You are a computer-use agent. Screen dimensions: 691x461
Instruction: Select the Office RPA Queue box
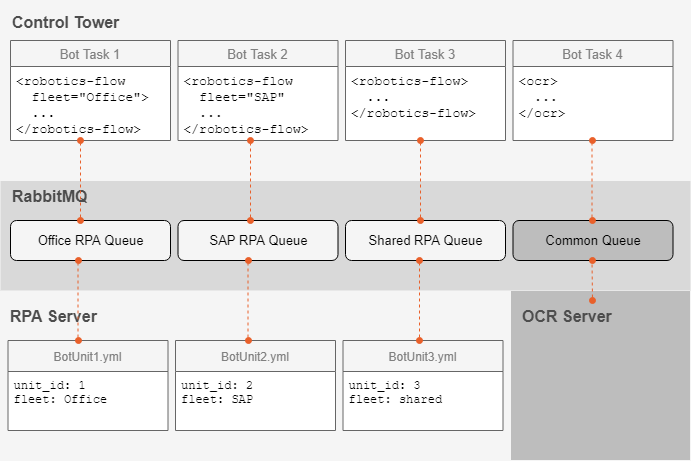[90, 240]
